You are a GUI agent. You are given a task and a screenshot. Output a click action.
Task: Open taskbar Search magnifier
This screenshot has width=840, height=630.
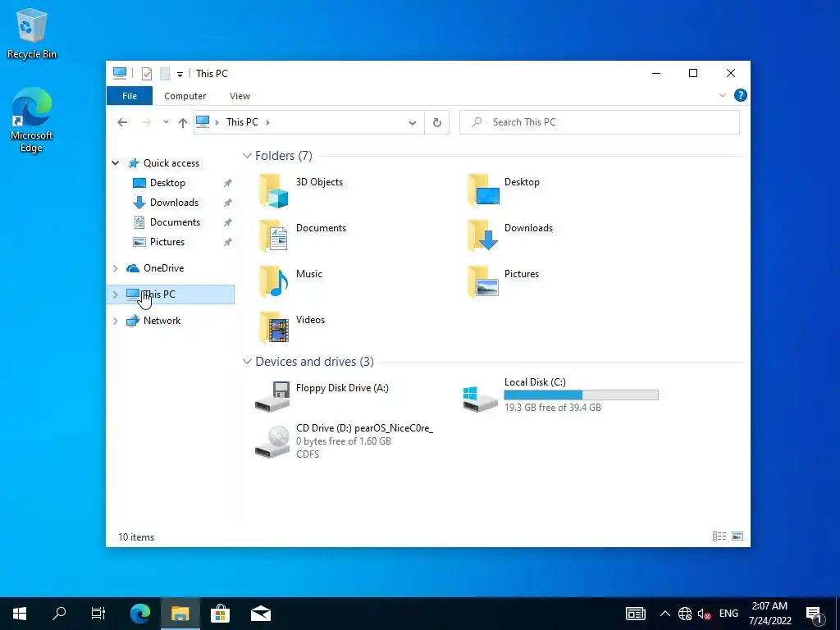tap(59, 614)
